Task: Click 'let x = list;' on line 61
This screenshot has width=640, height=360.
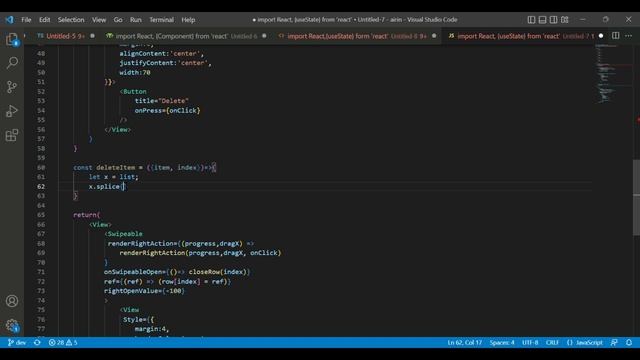Action: click(x=113, y=177)
